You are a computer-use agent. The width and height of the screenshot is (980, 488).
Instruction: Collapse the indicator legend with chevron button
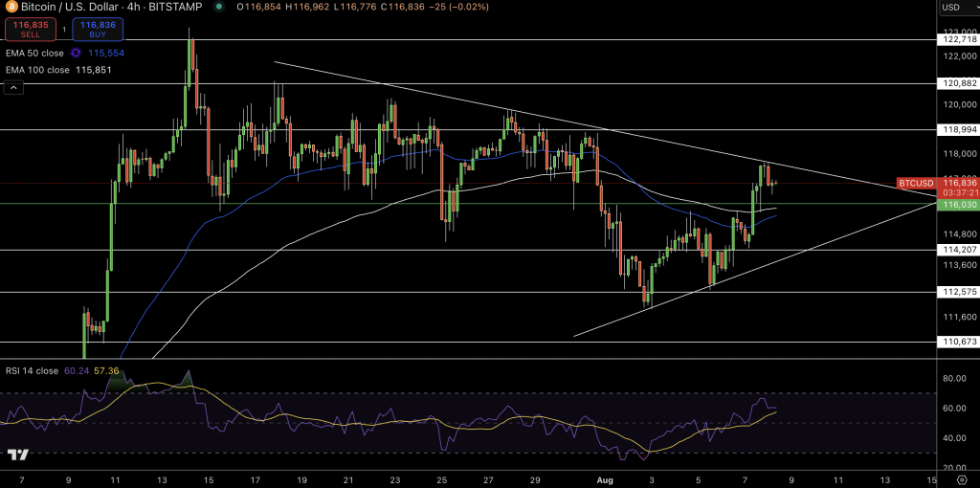(14, 87)
